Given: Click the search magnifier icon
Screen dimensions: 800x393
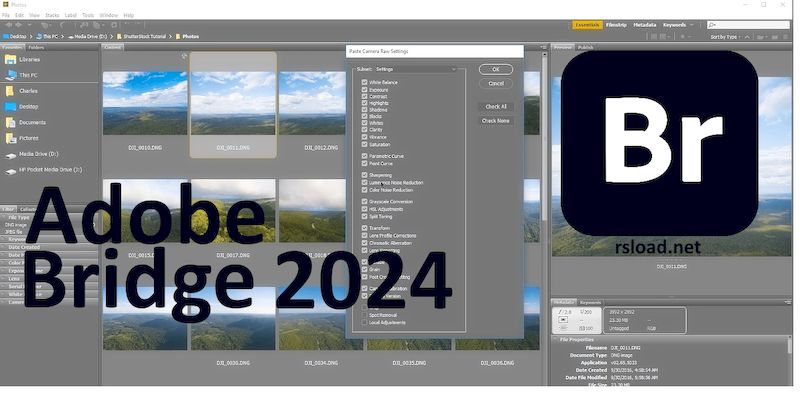Looking at the screenshot, I should click(x=712, y=24).
